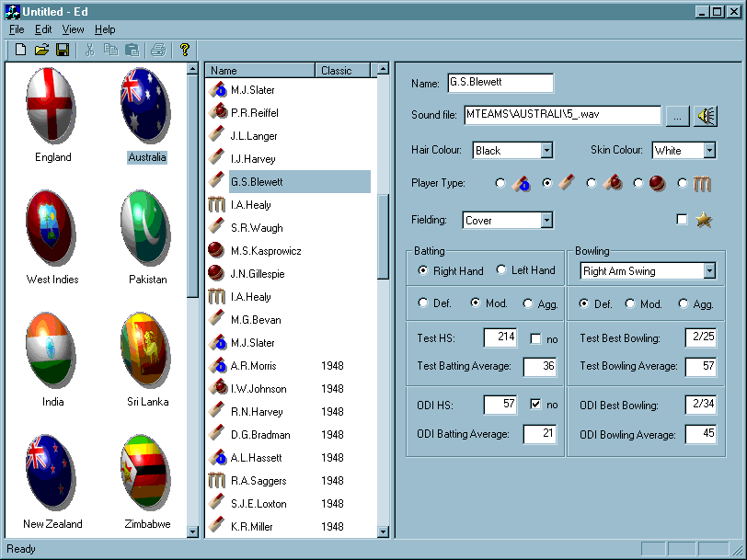Select the Sri Lanka team ball icon

point(147,349)
